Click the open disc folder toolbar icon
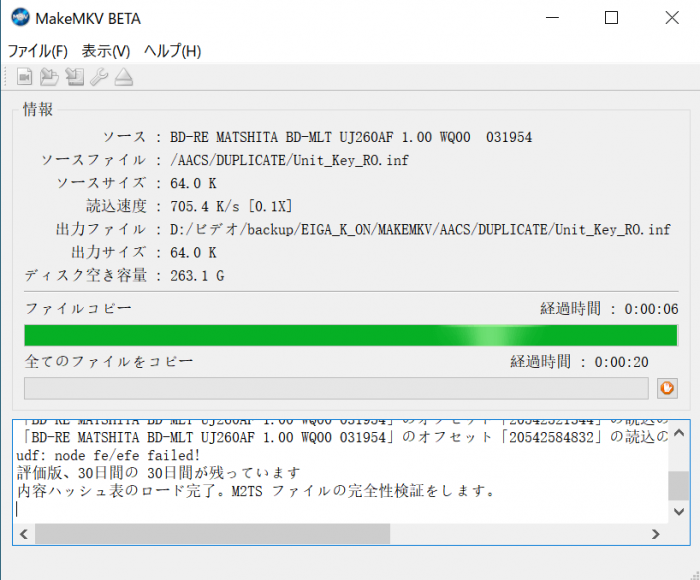The image size is (700, 580). point(49,77)
